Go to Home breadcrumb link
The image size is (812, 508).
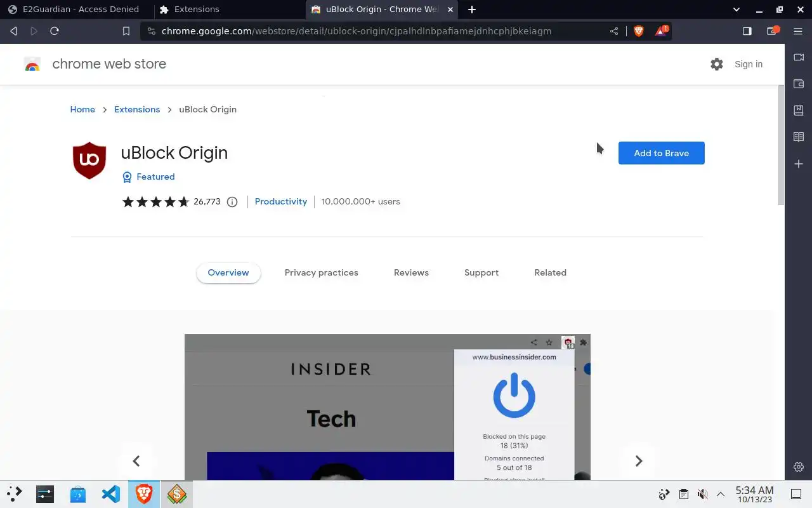[82, 109]
